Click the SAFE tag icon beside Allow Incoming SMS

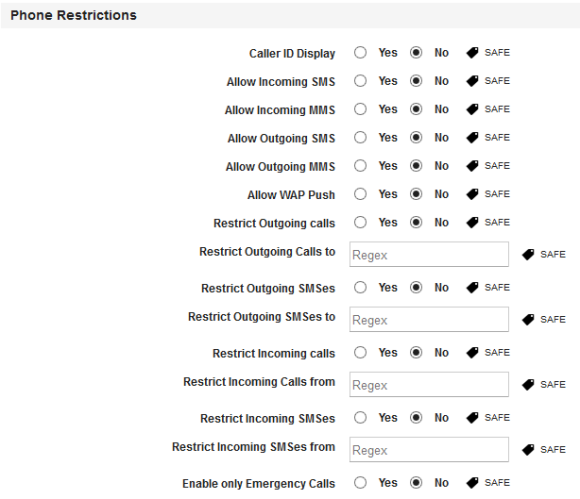(472, 81)
